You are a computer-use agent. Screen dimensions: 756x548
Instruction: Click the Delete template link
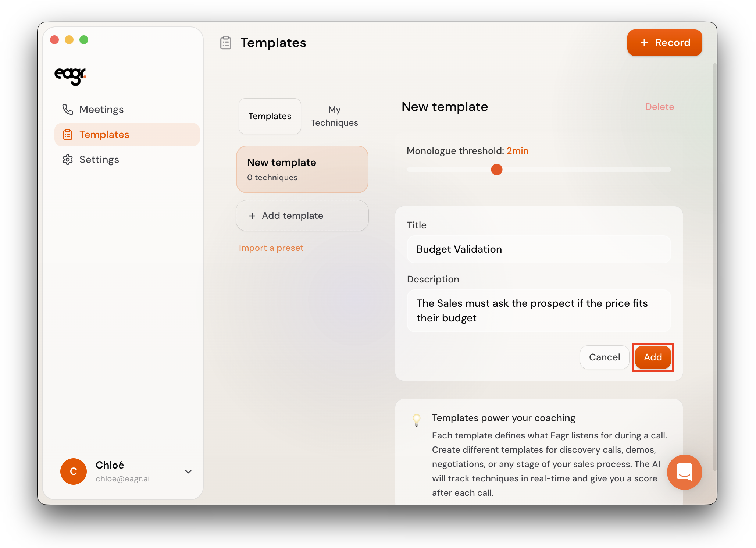click(659, 107)
